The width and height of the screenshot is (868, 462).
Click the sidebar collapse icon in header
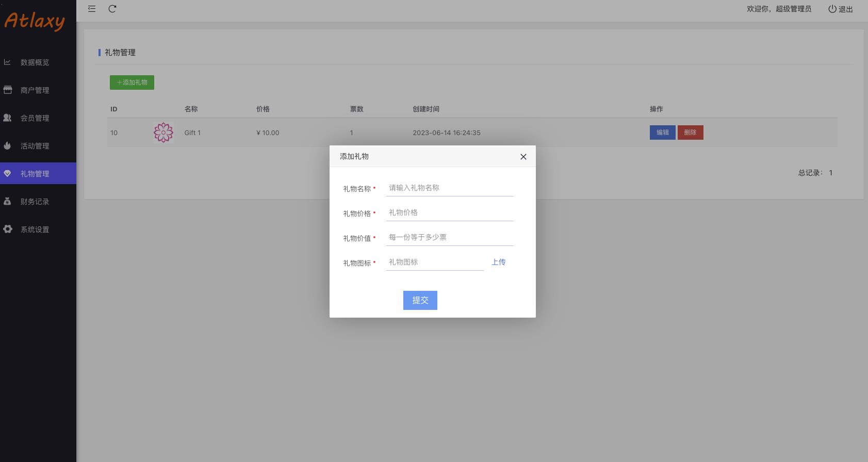[92, 9]
